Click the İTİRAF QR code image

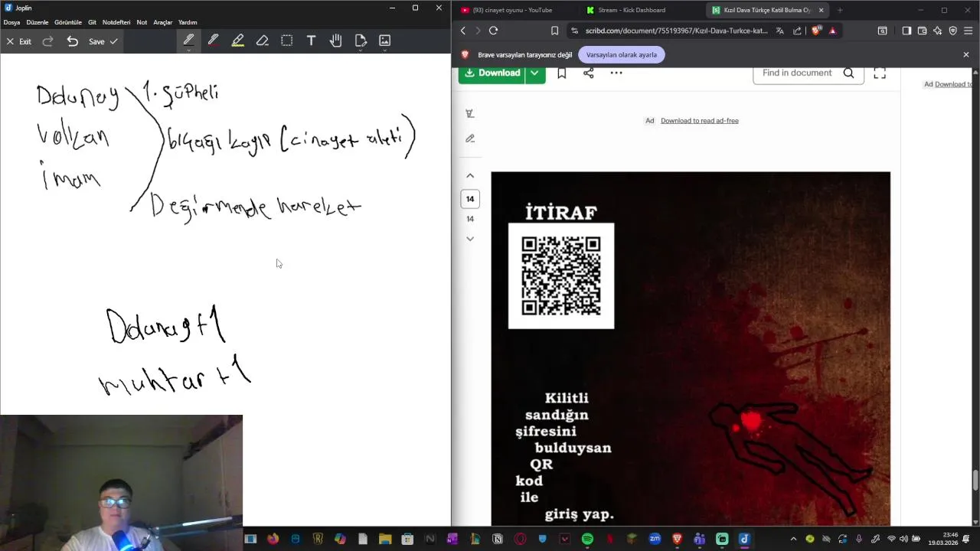click(561, 276)
